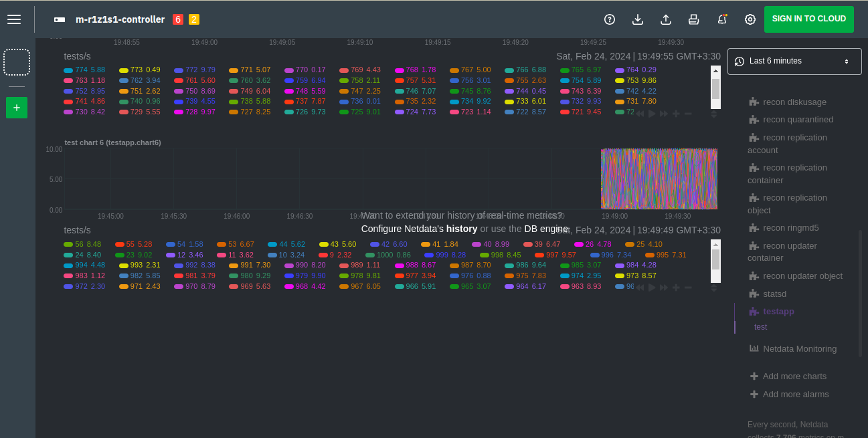Select testapp in the right menu

tap(778, 312)
